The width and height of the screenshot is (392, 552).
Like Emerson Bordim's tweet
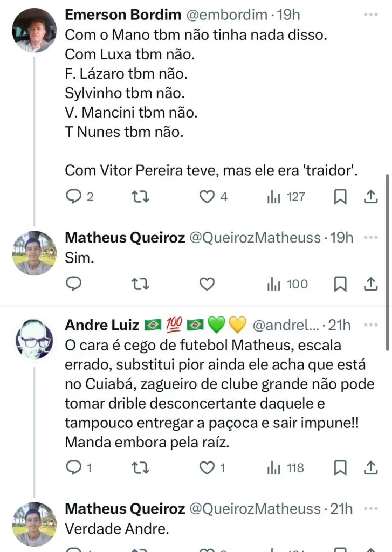tap(207, 198)
